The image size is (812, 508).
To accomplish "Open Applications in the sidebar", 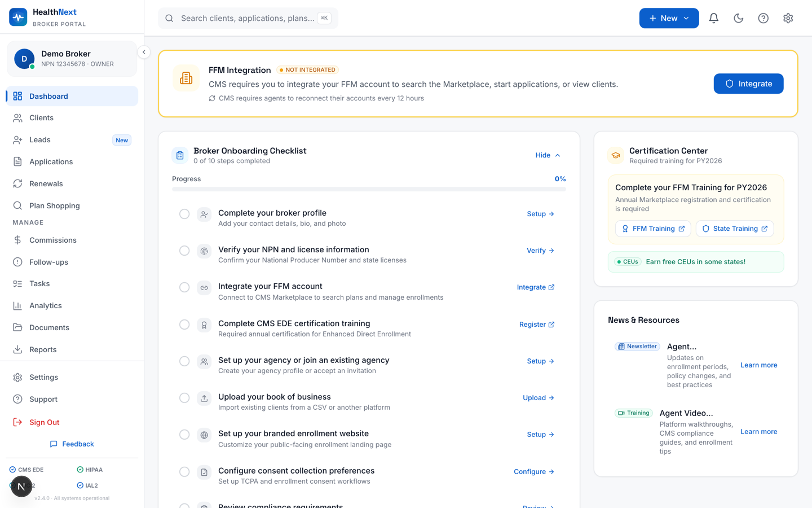I will pyautogui.click(x=72, y=162).
